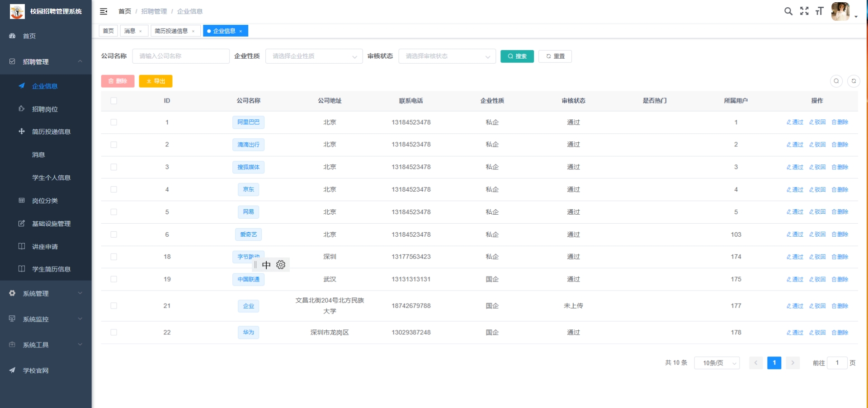This screenshot has height=408, width=868.
Task: Select the checkbox for company 华为
Action: click(x=113, y=333)
